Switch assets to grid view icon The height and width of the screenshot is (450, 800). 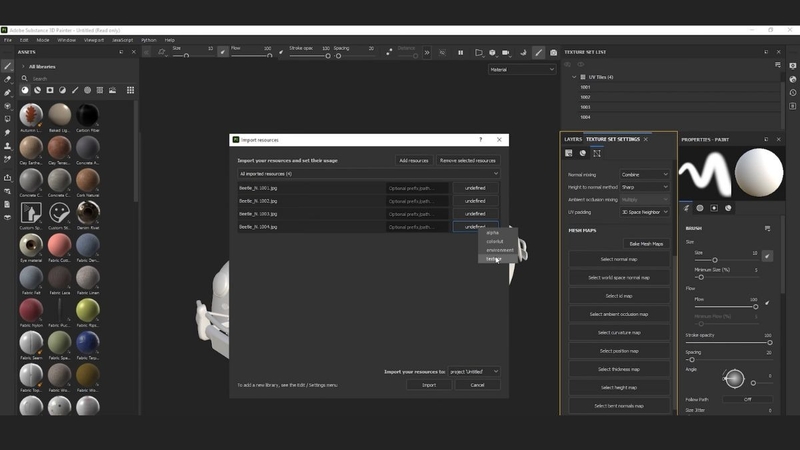(x=131, y=90)
